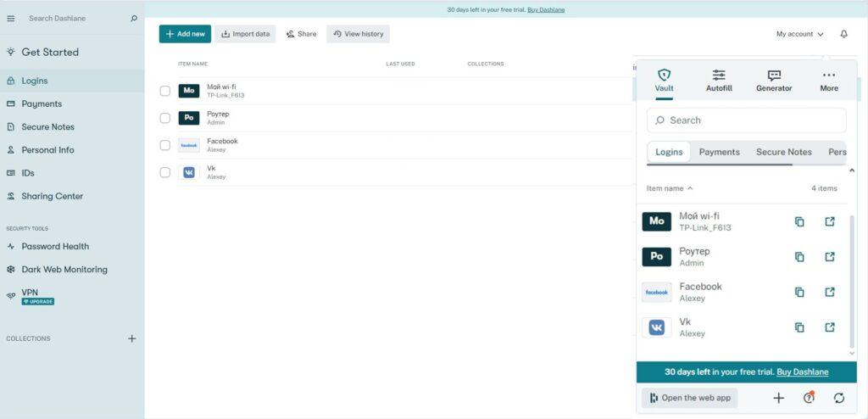The height and width of the screenshot is (419, 868).
Task: Add a new collection with plus icon
Action: (x=131, y=338)
